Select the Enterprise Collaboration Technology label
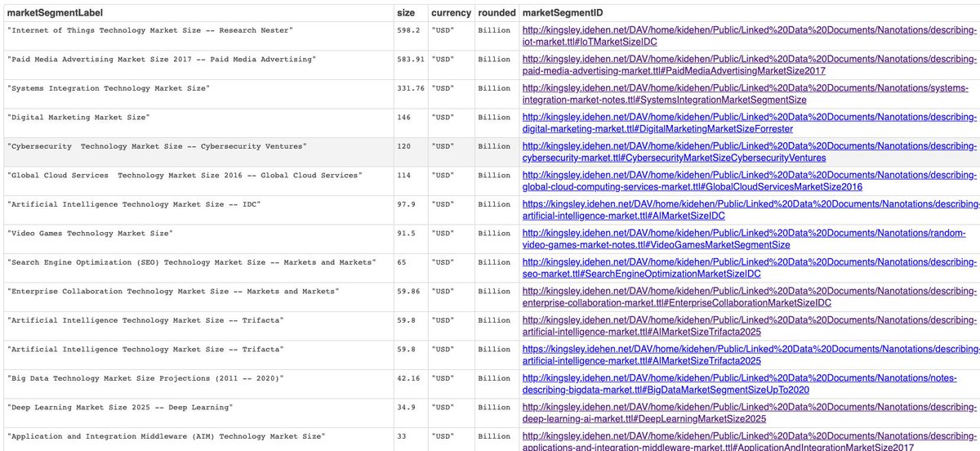 tap(173, 292)
